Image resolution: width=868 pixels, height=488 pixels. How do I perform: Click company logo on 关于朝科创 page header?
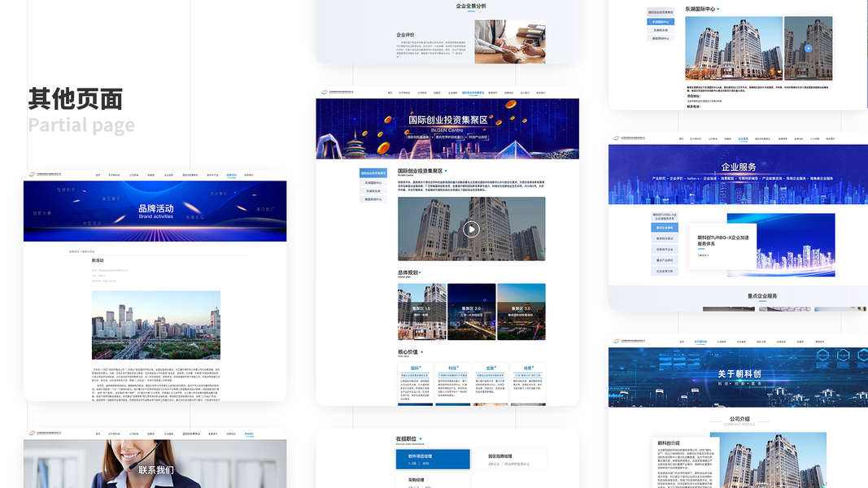(x=630, y=342)
